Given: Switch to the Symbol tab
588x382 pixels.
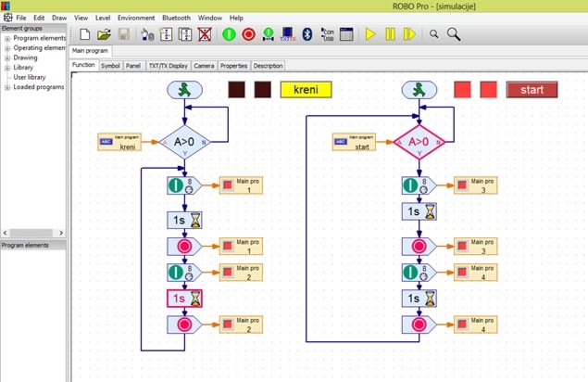Looking at the screenshot, I should point(110,66).
